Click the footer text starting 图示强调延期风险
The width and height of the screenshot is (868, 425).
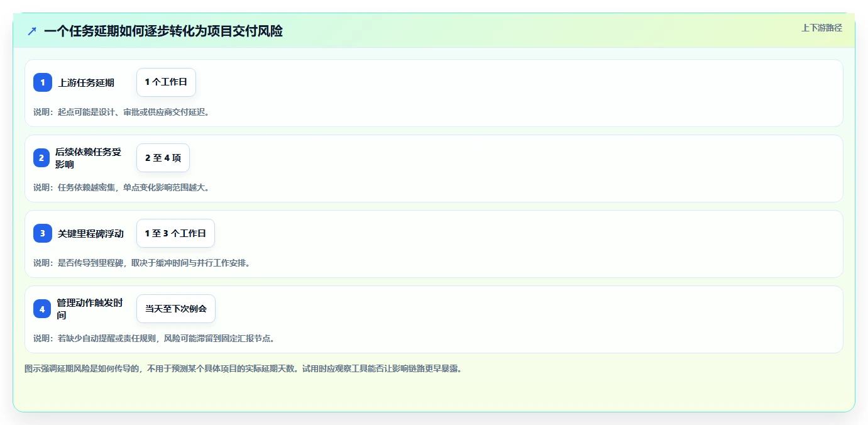(243, 368)
